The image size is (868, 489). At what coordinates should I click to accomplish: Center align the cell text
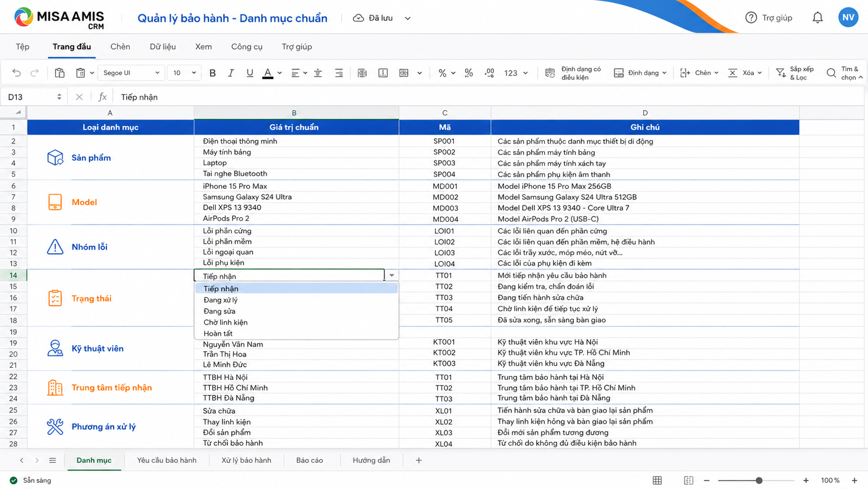[318, 73]
